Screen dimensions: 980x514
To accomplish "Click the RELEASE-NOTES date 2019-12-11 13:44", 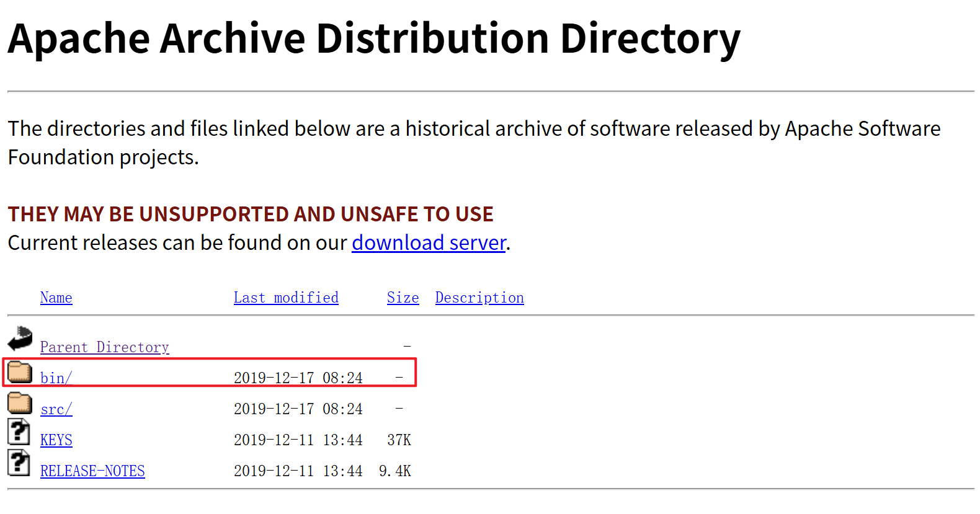I will point(298,471).
